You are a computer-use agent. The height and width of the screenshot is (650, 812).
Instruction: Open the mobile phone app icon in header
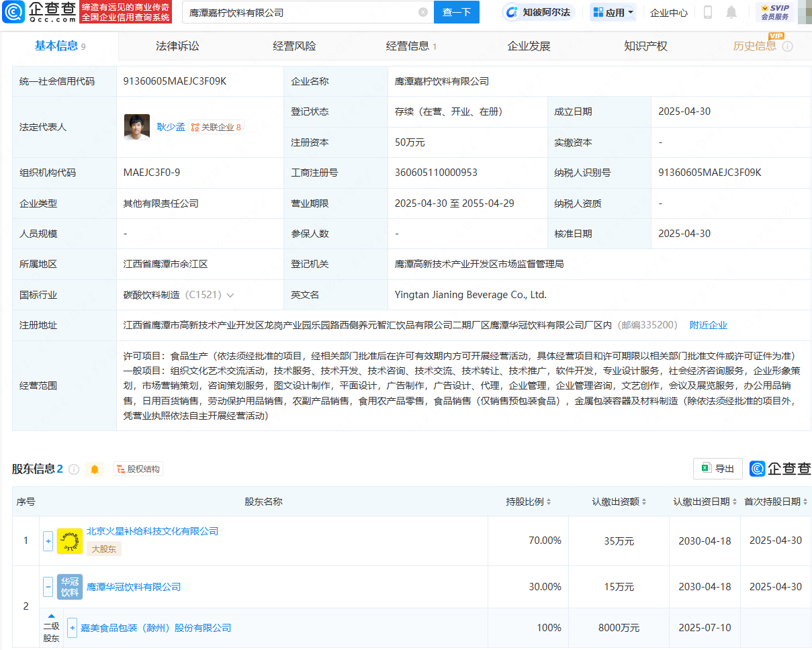pyautogui.click(x=707, y=12)
